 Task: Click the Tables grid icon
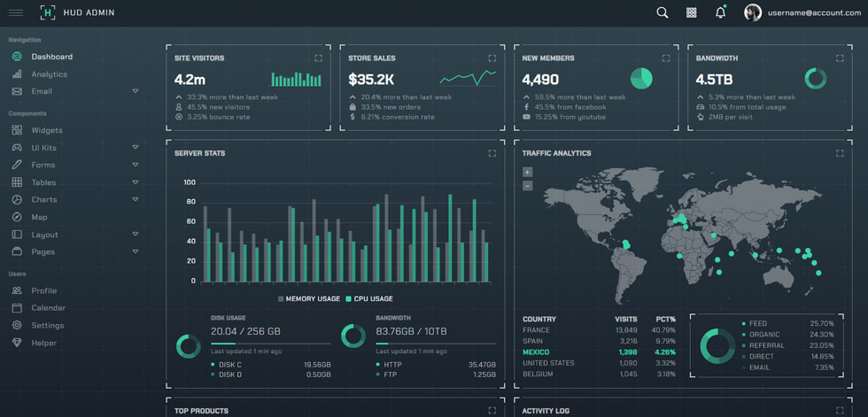(x=17, y=182)
